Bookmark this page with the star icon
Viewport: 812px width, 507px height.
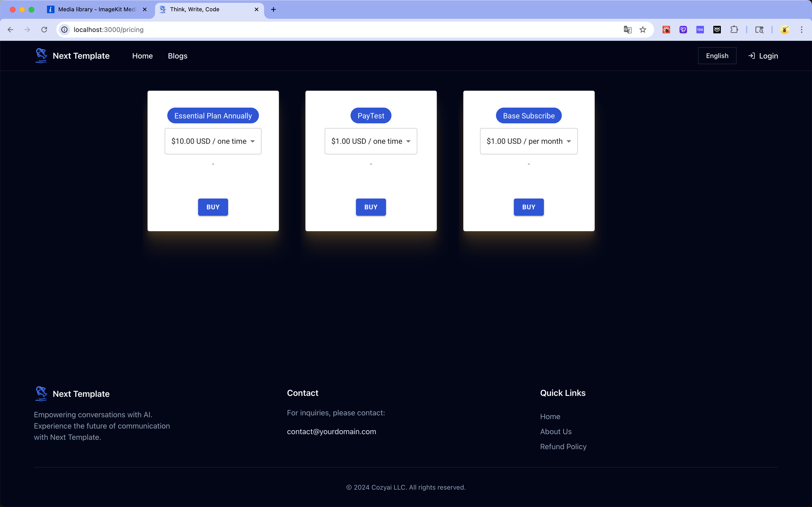(643, 30)
